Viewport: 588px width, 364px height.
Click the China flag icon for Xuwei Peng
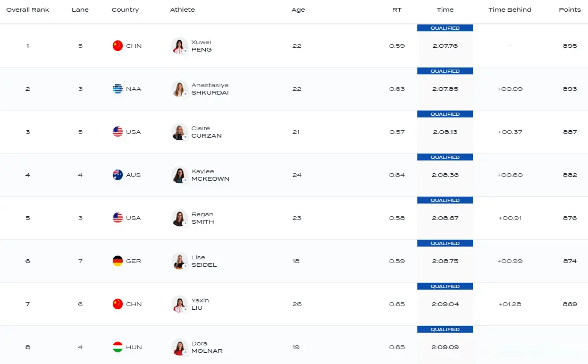tap(117, 46)
